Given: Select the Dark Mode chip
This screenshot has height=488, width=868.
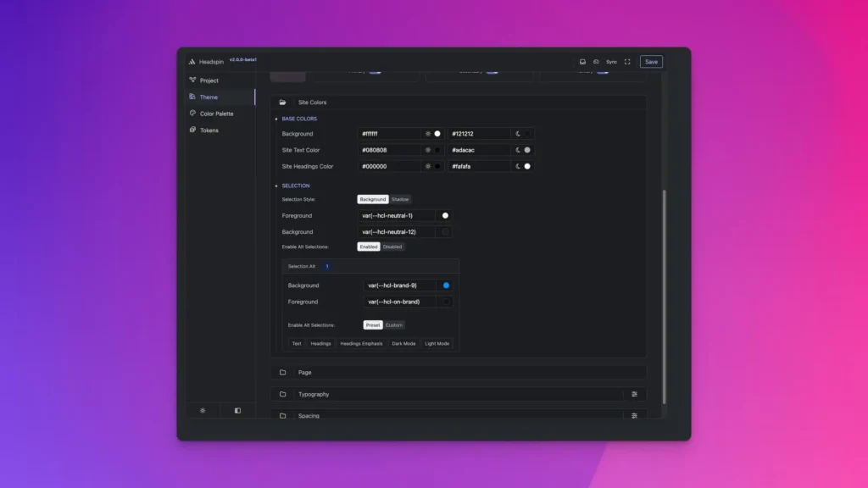Looking at the screenshot, I should point(403,344).
